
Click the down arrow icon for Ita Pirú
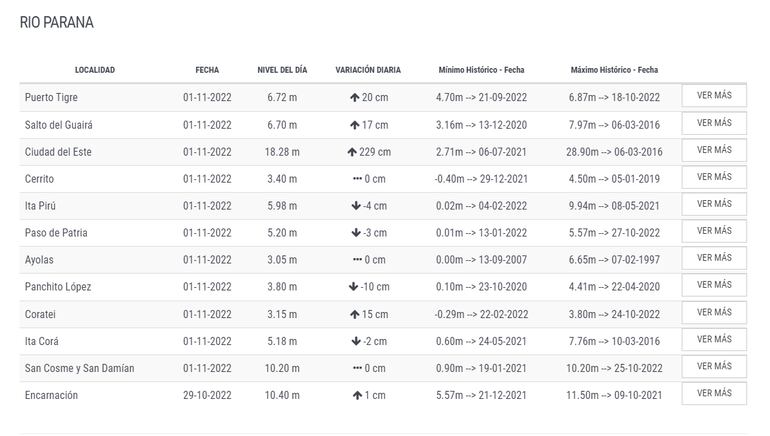[357, 206]
